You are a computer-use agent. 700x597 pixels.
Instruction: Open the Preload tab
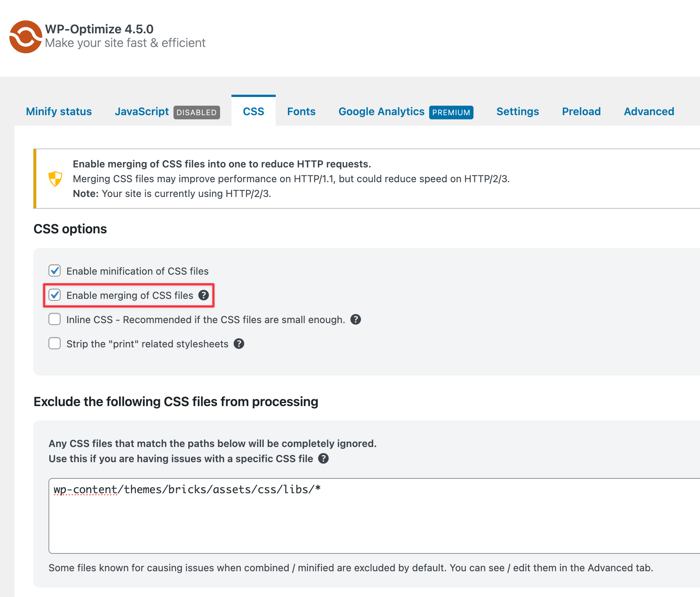581,111
